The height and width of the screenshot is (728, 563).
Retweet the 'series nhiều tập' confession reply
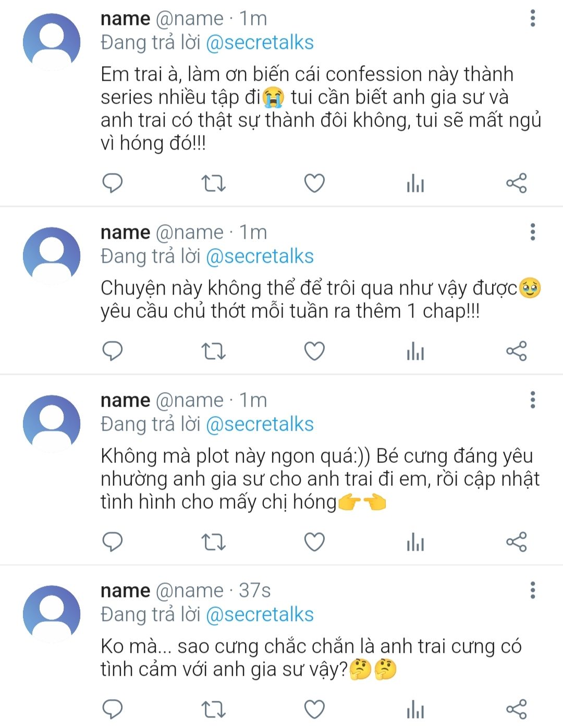[213, 183]
